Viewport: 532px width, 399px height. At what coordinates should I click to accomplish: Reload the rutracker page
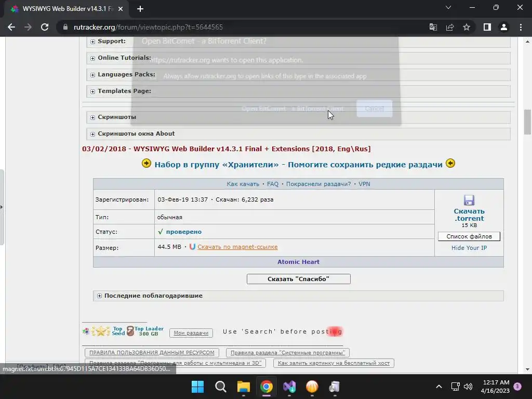pyautogui.click(x=45, y=27)
